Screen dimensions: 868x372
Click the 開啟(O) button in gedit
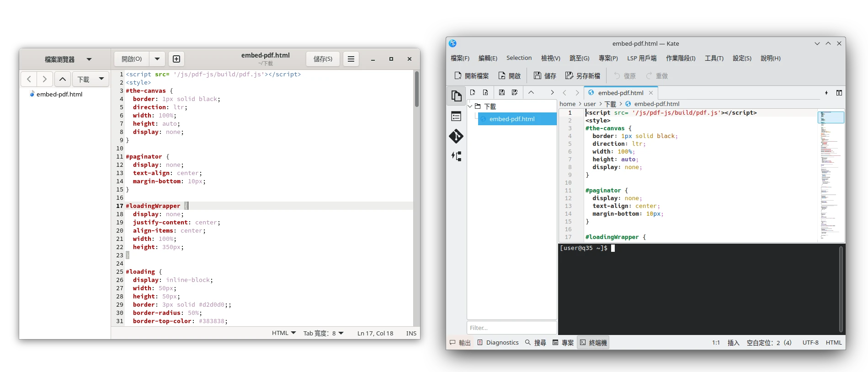pyautogui.click(x=132, y=59)
